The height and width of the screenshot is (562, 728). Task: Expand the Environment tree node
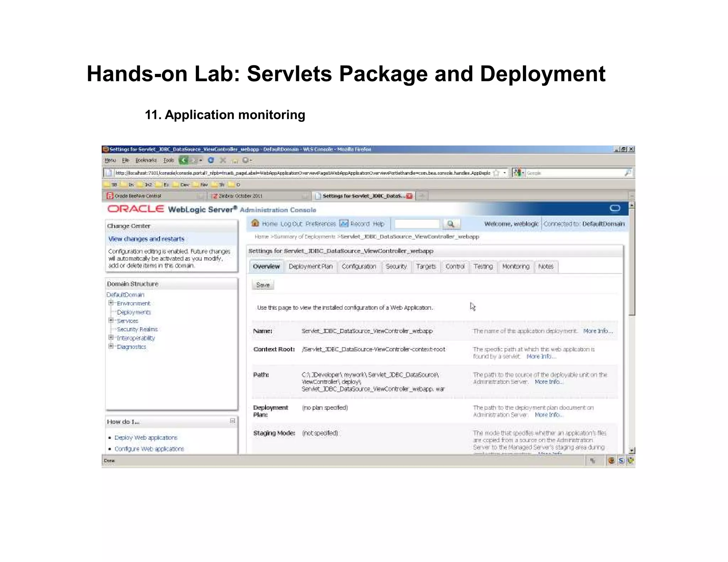pos(111,303)
